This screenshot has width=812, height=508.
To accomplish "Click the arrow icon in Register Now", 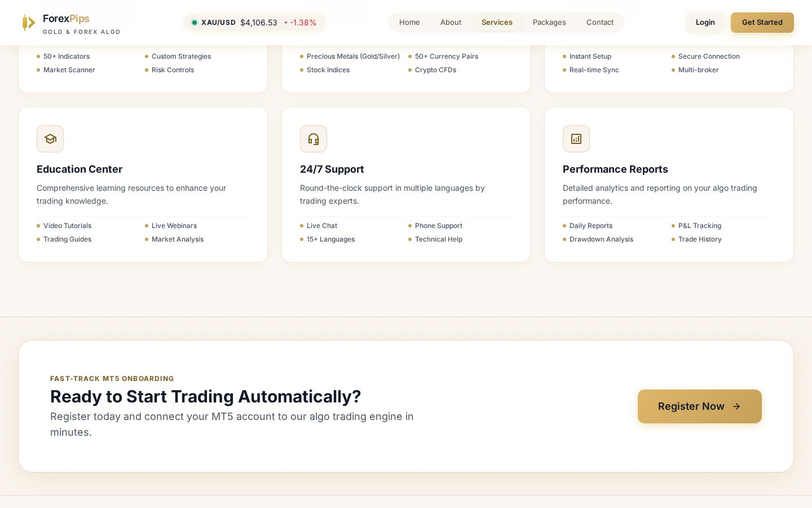I will [x=736, y=406].
